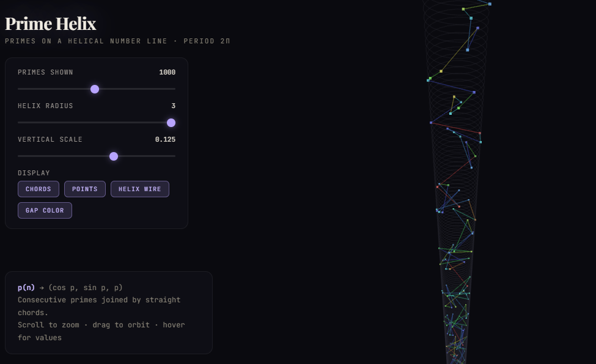The width and height of the screenshot is (596, 364).
Task: Click the bold p(n) formula label
Action: point(26,288)
